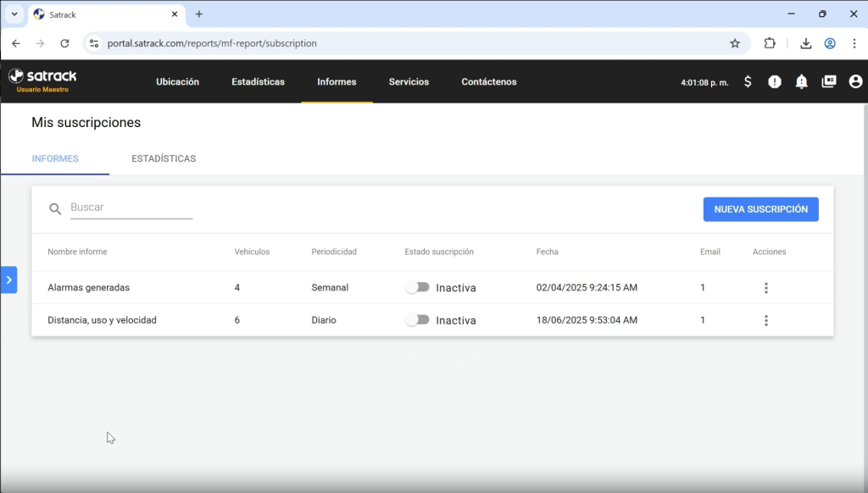Close the Satrack browser tab

click(x=175, y=14)
